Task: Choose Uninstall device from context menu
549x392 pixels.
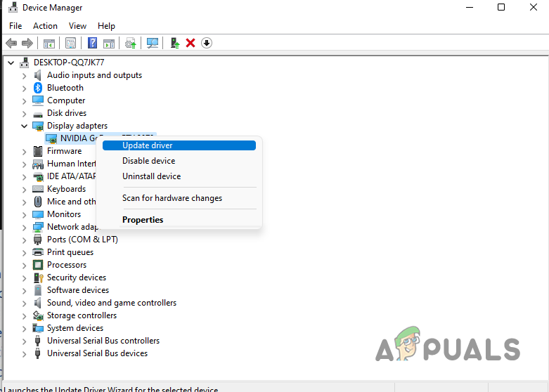Action: pos(179,176)
